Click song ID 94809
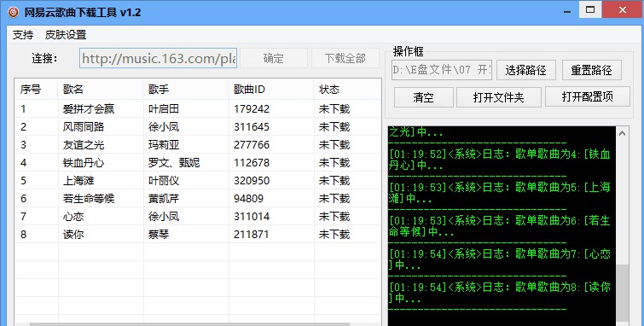This screenshot has height=326, width=644. click(249, 199)
